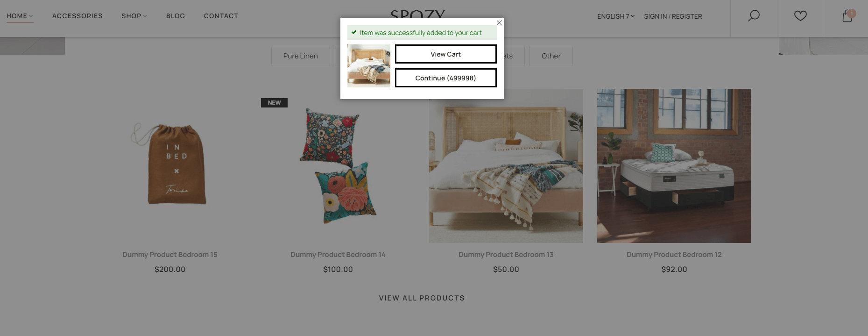Open the CONTACT menu item
Screen dimensions: 868x336
pos(221,16)
